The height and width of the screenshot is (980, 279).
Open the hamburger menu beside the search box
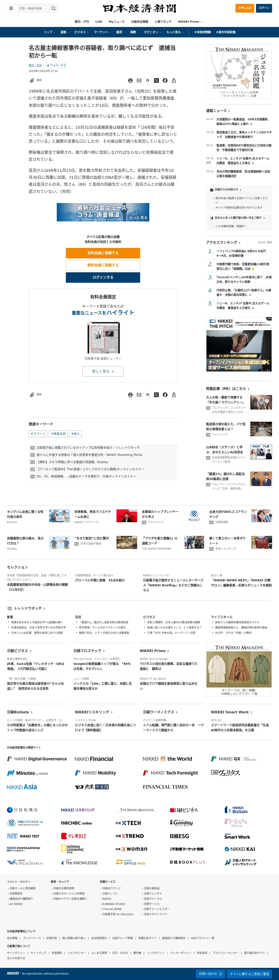point(11,8)
